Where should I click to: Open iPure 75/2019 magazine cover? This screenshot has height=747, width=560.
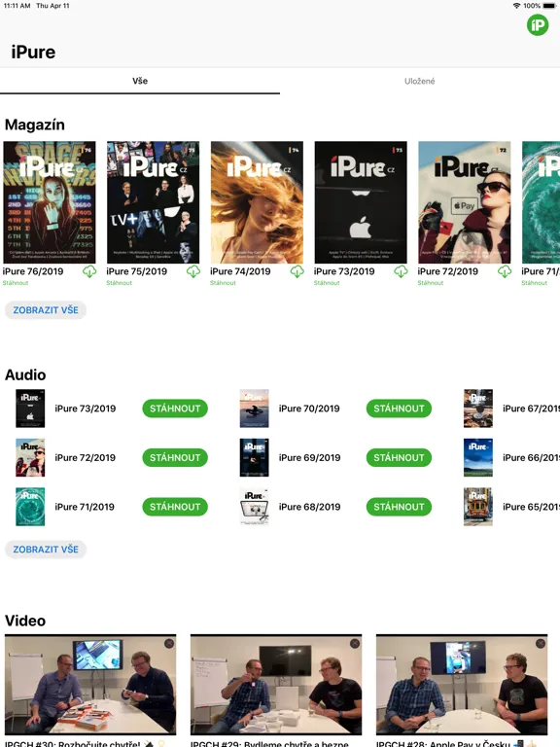tap(154, 202)
